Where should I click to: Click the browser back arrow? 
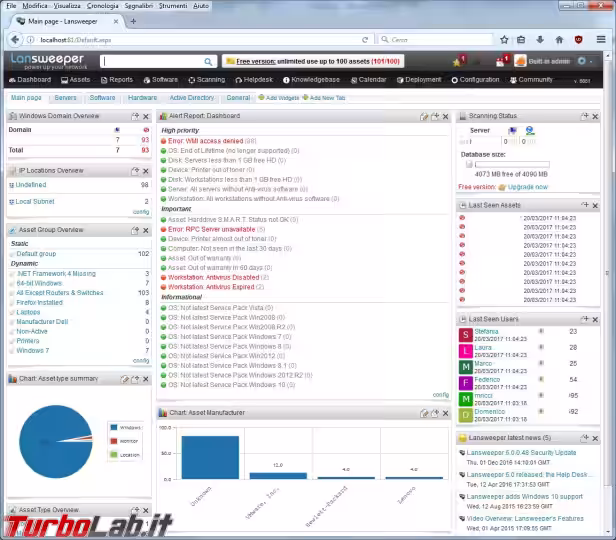[15, 40]
